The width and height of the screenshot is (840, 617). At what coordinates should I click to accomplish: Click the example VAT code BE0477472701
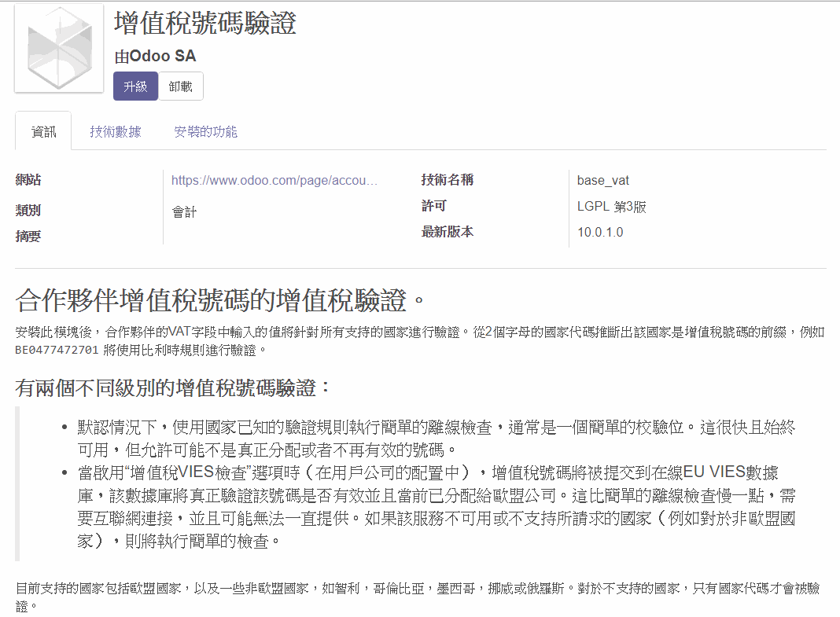57,350
